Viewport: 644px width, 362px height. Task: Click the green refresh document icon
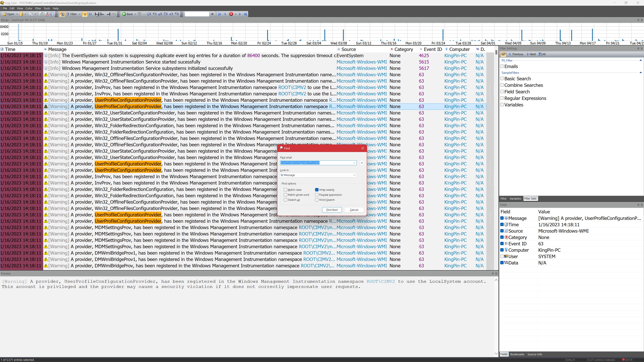pos(41,14)
